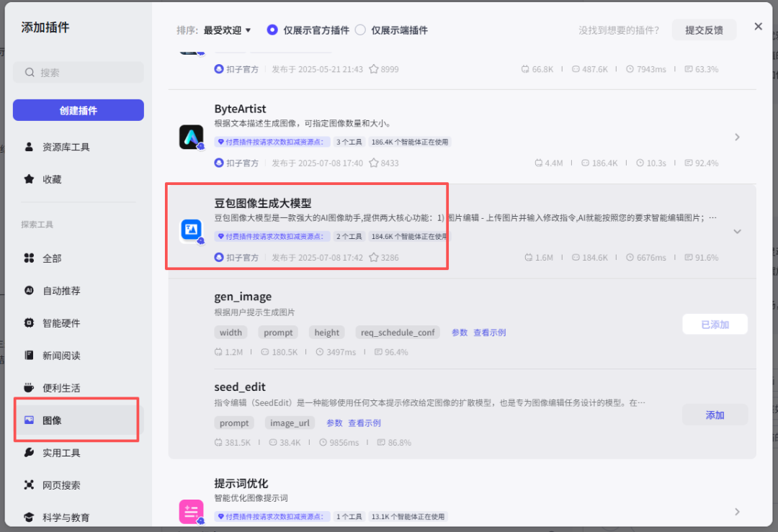
Task: Click the 2 个工具 tag on 豆包图像生成大模型
Action: click(x=349, y=237)
